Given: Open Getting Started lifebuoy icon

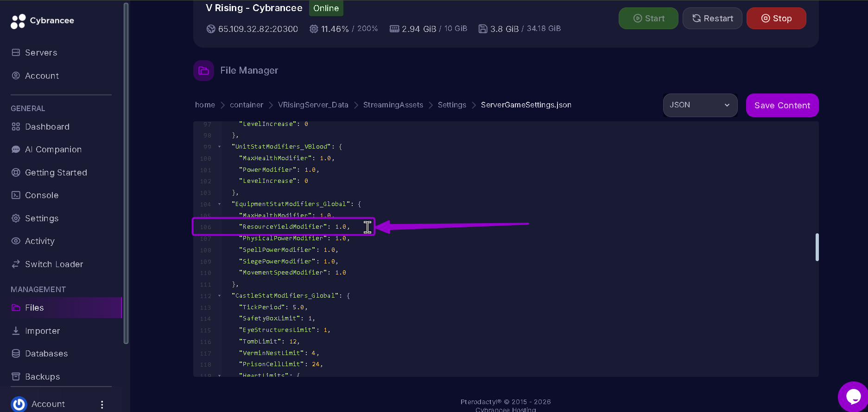Looking at the screenshot, I should (x=16, y=172).
